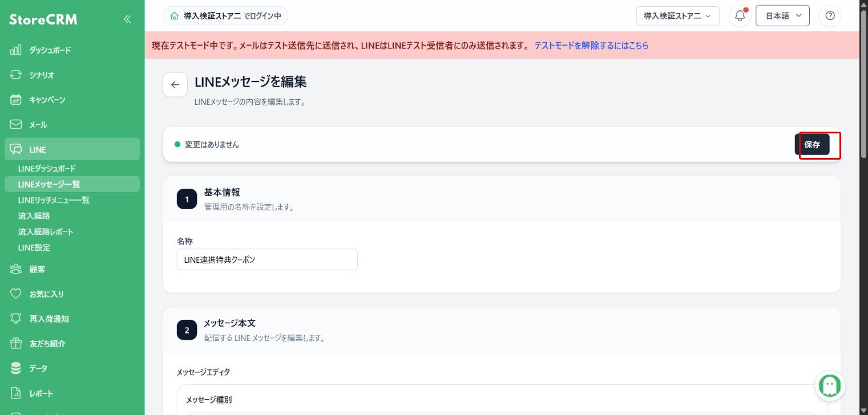
Task: Click the 顧客 people icon
Action: (16, 269)
